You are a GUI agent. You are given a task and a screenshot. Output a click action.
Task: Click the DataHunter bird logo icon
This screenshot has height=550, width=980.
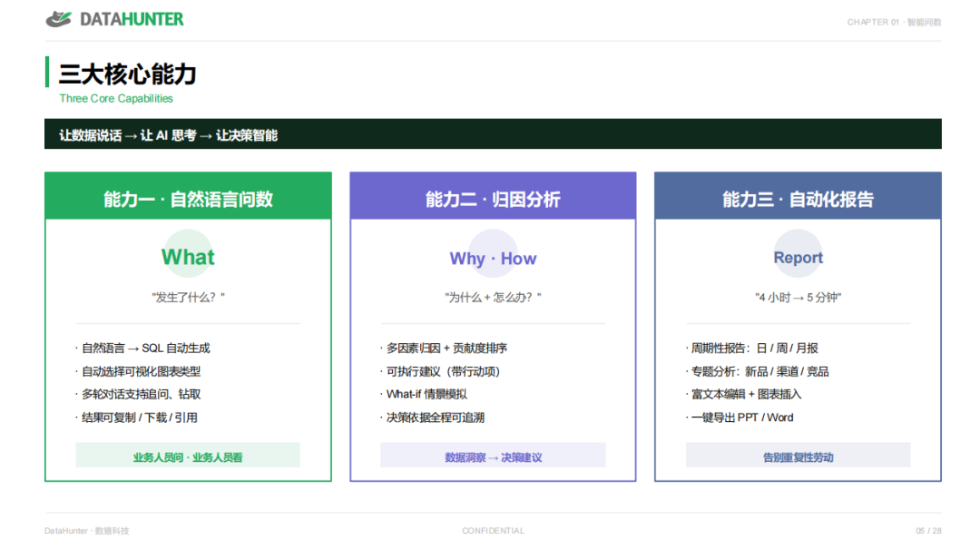pos(59,19)
